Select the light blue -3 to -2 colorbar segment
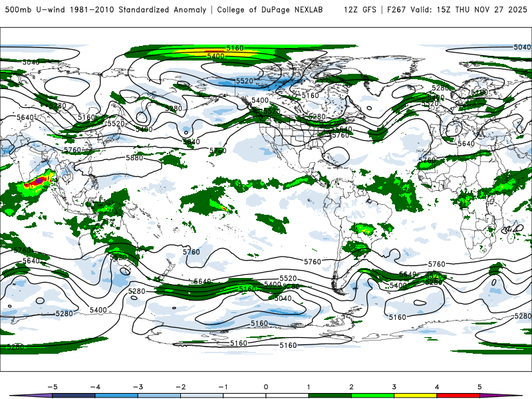This screenshot has width=532, height=399. point(159,396)
